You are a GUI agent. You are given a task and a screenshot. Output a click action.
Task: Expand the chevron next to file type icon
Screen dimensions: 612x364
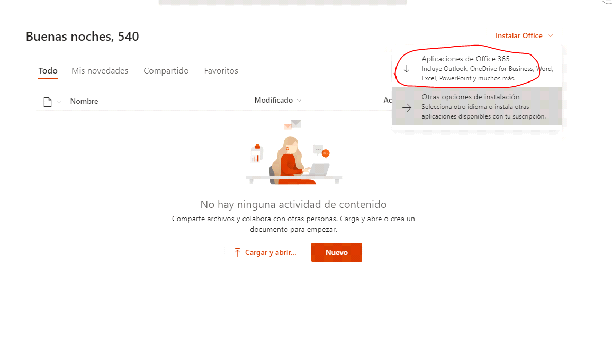[x=59, y=102]
